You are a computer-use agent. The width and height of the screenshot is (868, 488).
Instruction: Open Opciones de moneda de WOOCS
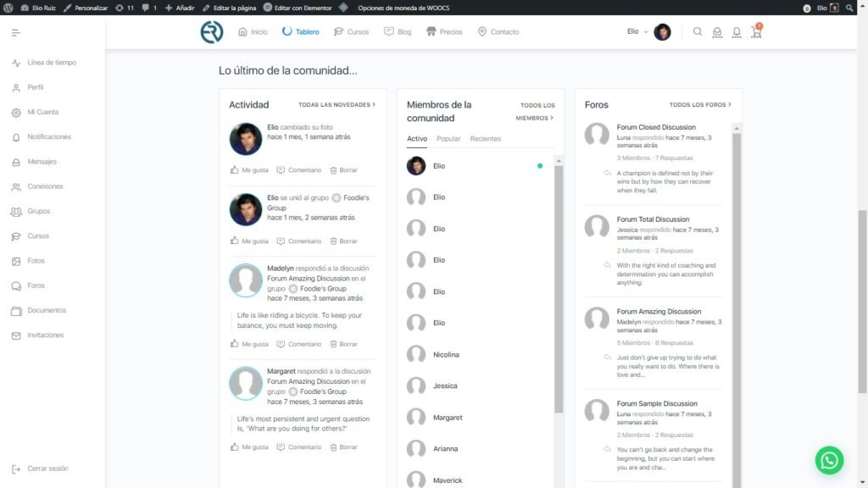403,8
